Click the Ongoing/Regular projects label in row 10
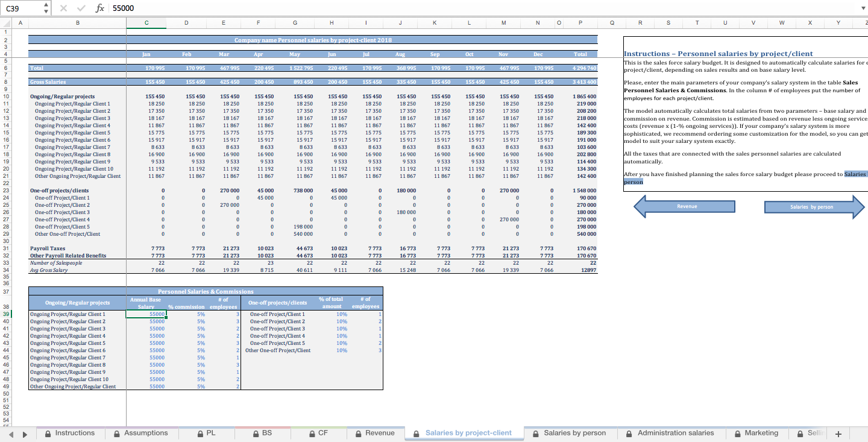 (62, 96)
